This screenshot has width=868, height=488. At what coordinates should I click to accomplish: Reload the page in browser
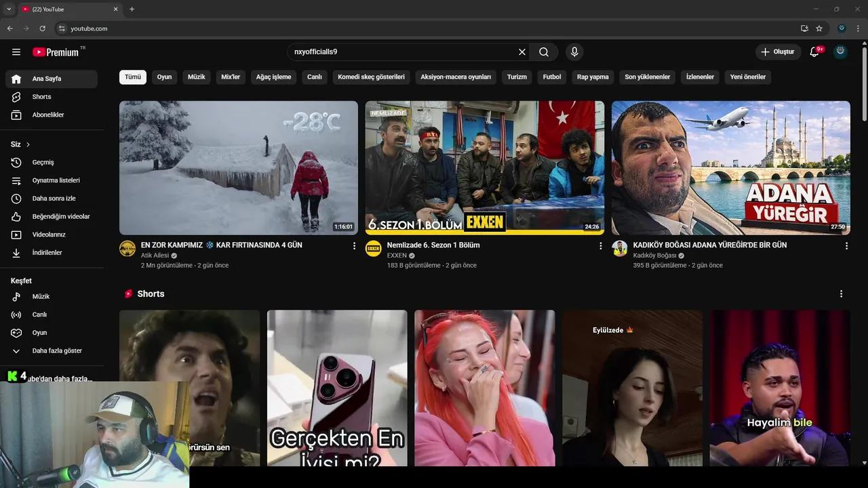pos(42,28)
